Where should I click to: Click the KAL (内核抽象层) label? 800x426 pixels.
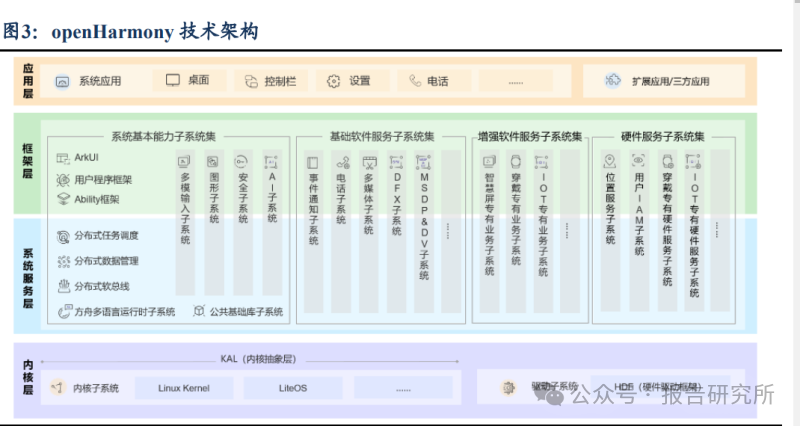click(258, 359)
